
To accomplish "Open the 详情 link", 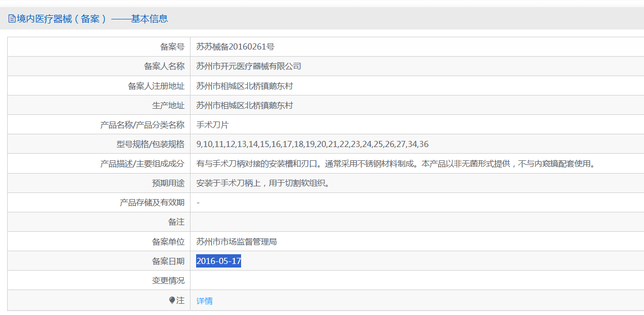I will click(204, 301).
